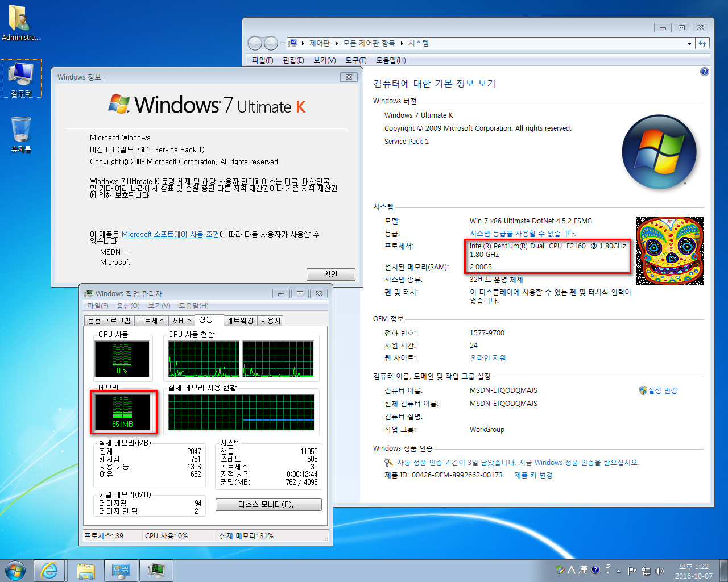Open 파일(F) menu in System window
The image size is (728, 582).
262,60
